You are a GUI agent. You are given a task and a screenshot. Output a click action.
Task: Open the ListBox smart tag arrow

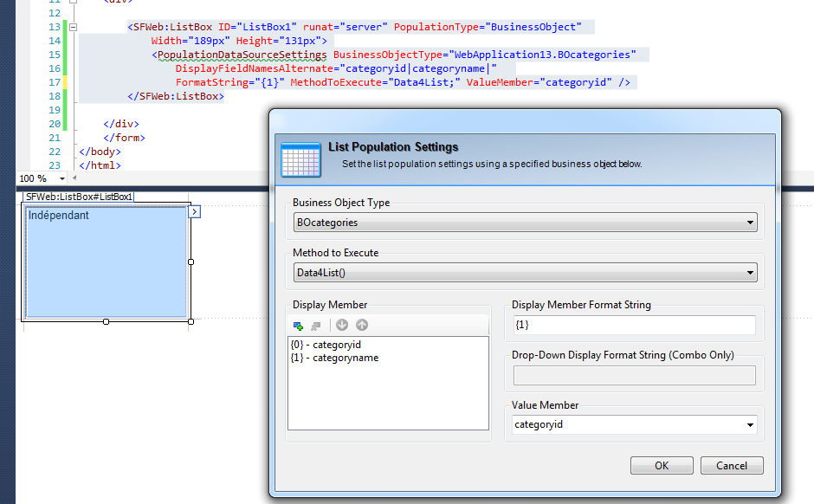[195, 211]
